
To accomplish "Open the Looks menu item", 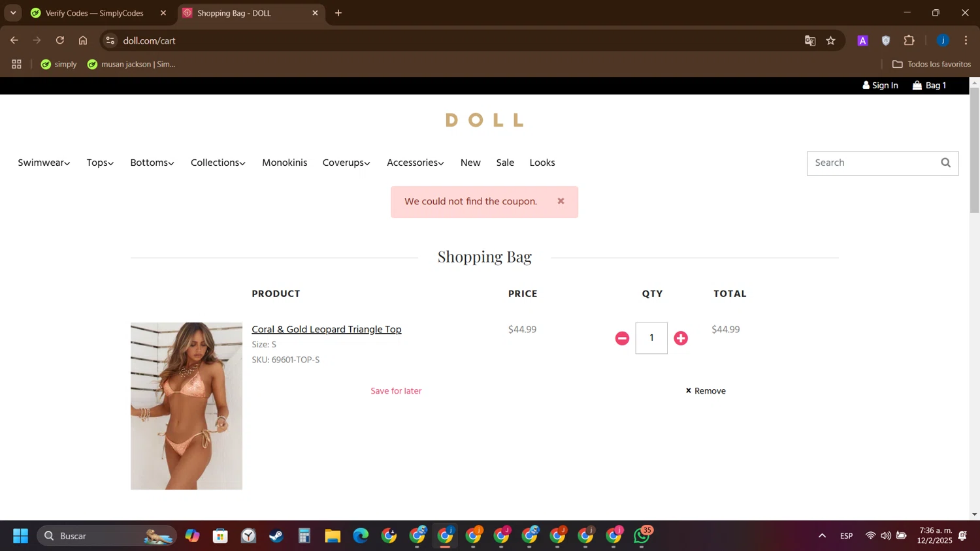I will pyautogui.click(x=542, y=163).
